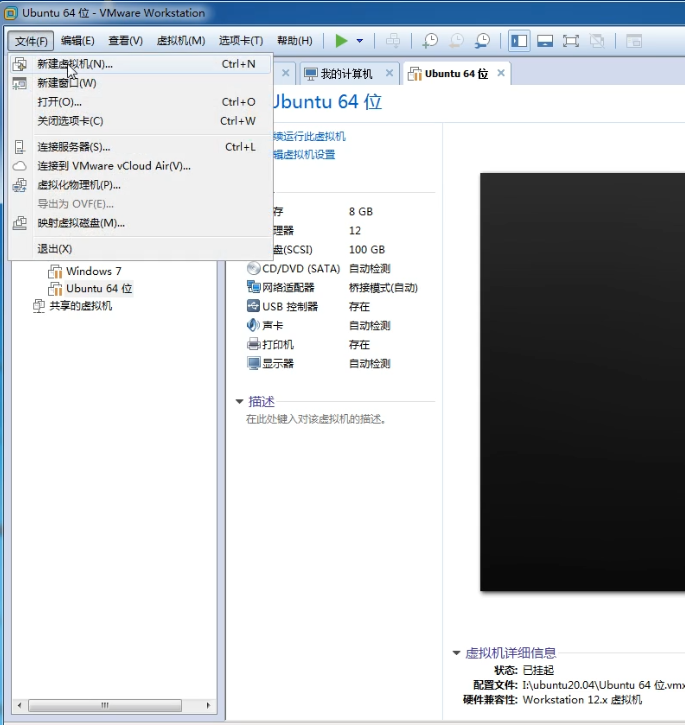Open the 虚拟机(M) menu
Image resolution: width=685 pixels, height=725 pixels.
click(x=181, y=41)
